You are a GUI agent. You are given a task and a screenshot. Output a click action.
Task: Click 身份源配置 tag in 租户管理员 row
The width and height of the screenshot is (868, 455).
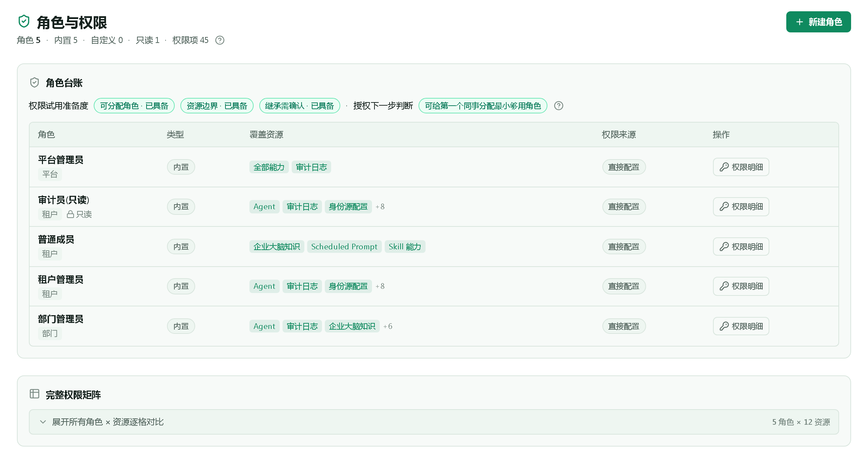pos(348,286)
